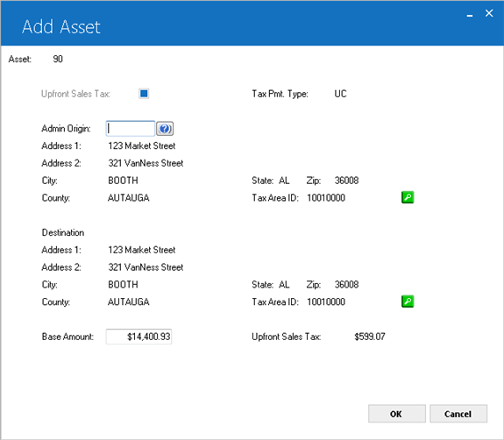Click the Admin Origin help lookup icon
This screenshot has width=504, height=440.
tap(165, 129)
